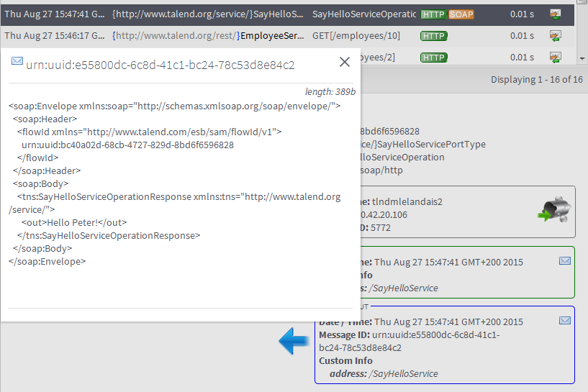Image resolution: width=588 pixels, height=392 pixels.
Task: Click the SayHelloServiceOperatic operation cell
Action: 364,14
